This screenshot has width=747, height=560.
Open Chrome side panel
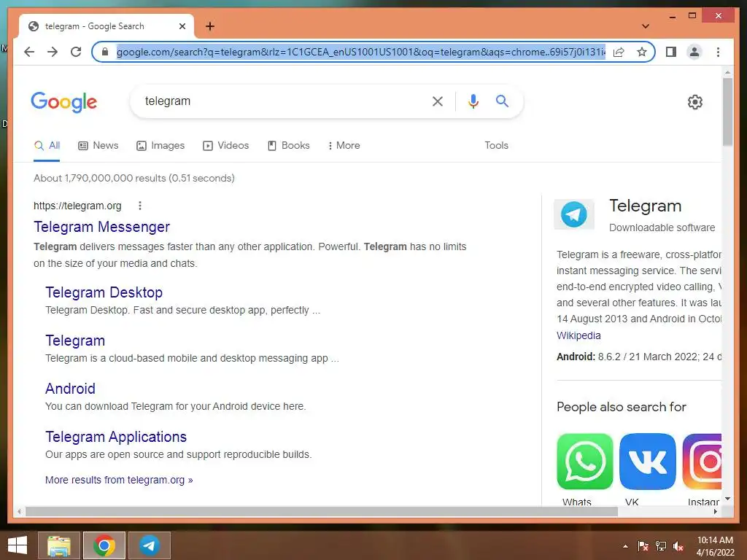pyautogui.click(x=671, y=52)
